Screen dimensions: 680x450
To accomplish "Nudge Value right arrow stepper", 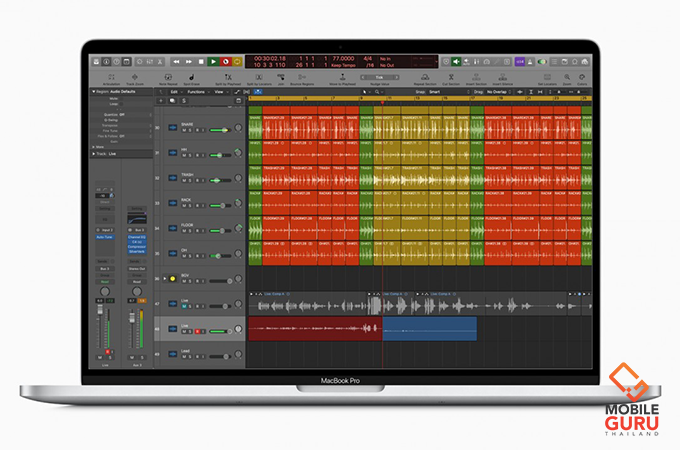I will 396,77.
